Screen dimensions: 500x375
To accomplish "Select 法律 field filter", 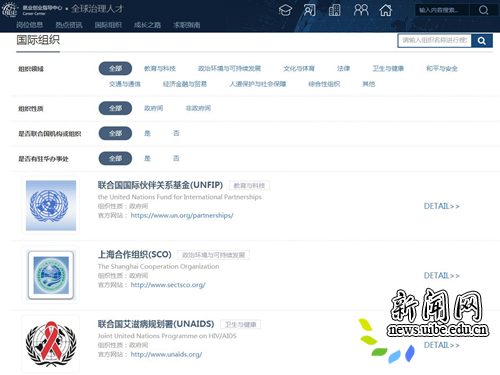I will click(343, 69).
